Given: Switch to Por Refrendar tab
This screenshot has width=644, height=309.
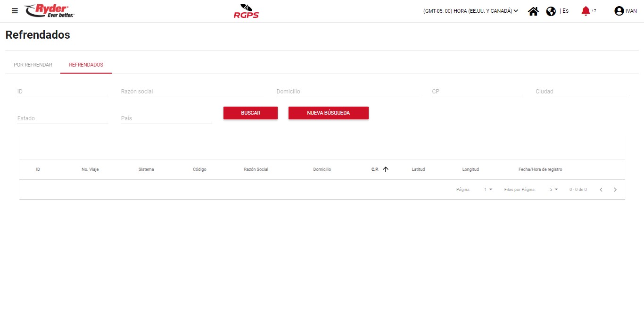Looking at the screenshot, I should pyautogui.click(x=33, y=65).
